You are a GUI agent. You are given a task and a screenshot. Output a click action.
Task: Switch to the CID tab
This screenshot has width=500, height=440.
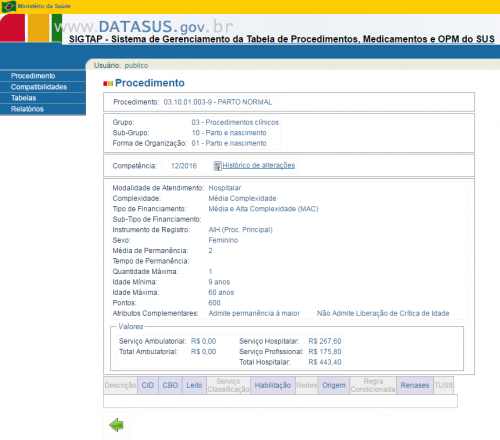[148, 385]
